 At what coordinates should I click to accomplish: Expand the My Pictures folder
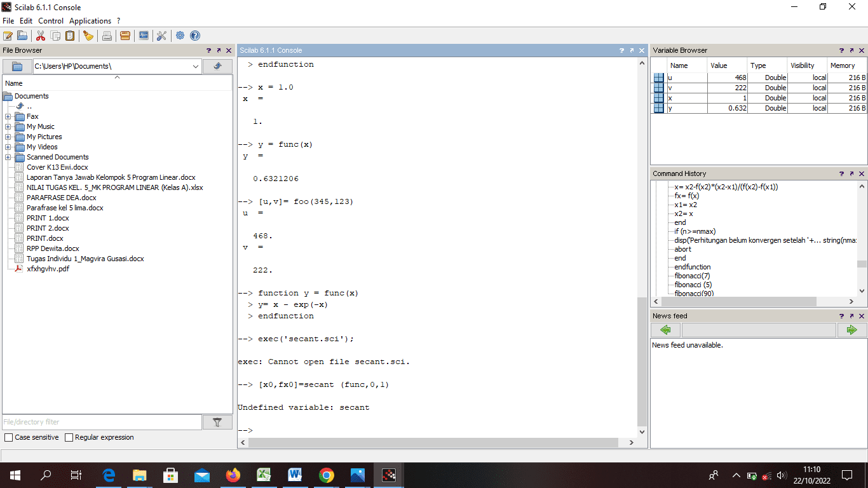(x=8, y=137)
